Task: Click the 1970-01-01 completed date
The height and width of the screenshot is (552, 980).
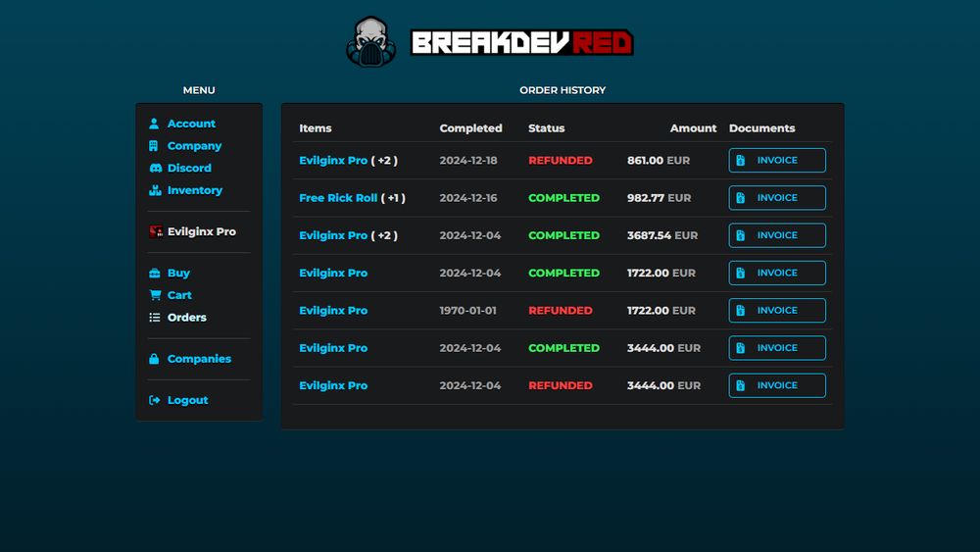Action: click(467, 310)
